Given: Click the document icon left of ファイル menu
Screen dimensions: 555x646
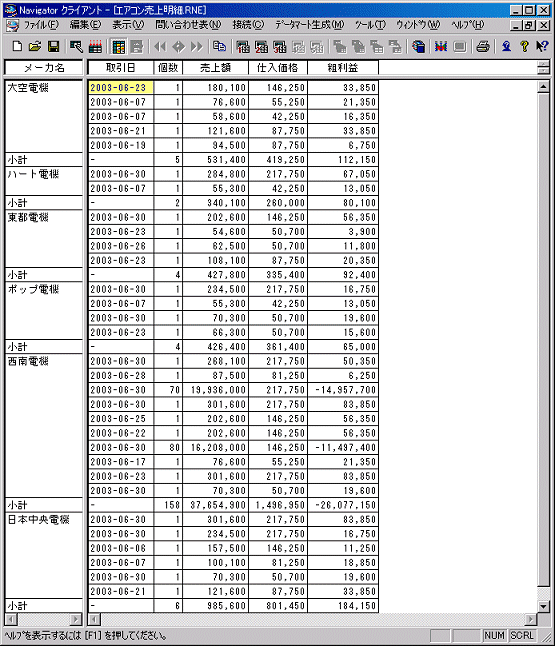Looking at the screenshot, I should point(12,26).
